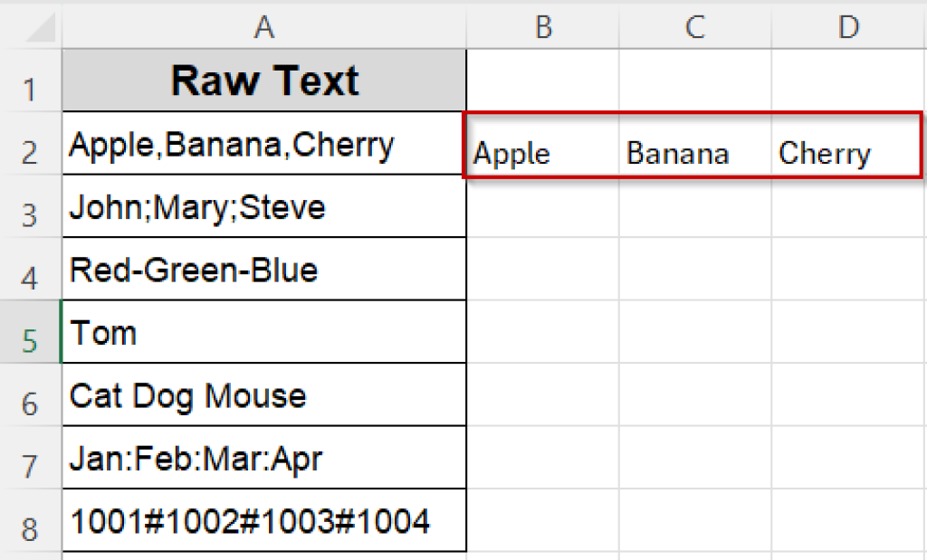The height and width of the screenshot is (560, 927).
Task: Select the cell containing John;Mary;Steve
Action: point(263,205)
